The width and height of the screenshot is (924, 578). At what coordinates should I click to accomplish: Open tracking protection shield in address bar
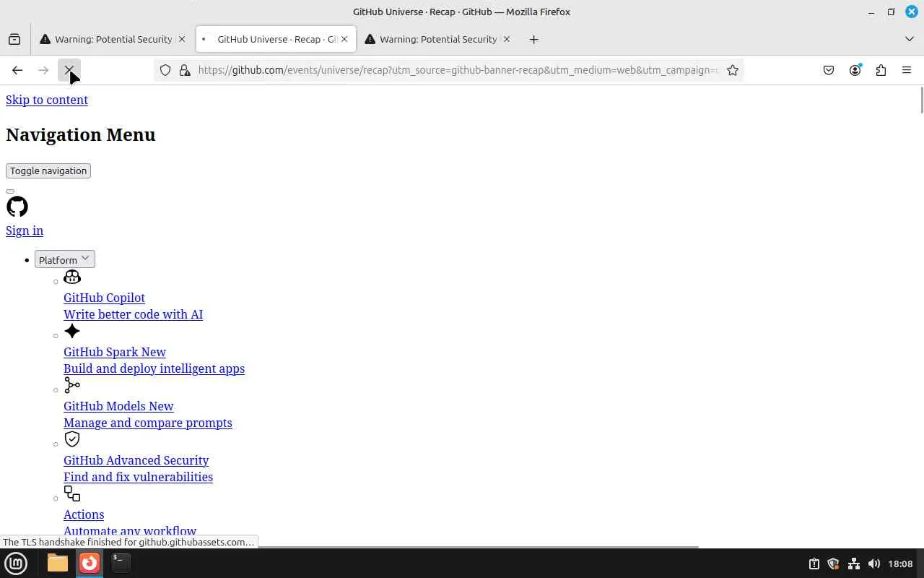tap(165, 70)
